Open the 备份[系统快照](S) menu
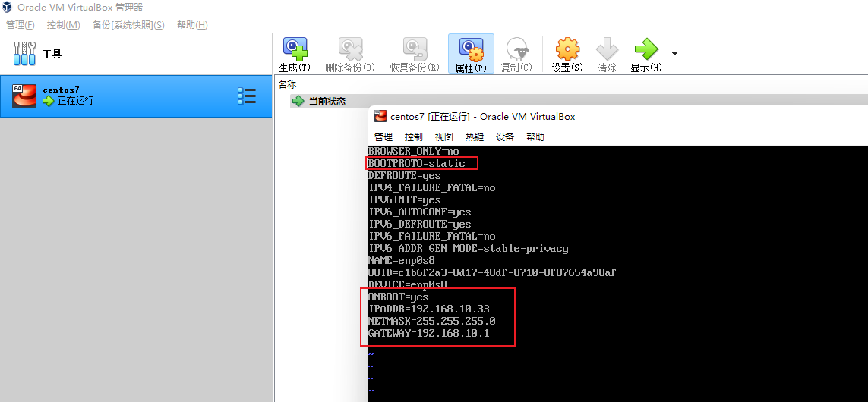868x402 pixels. 128,25
